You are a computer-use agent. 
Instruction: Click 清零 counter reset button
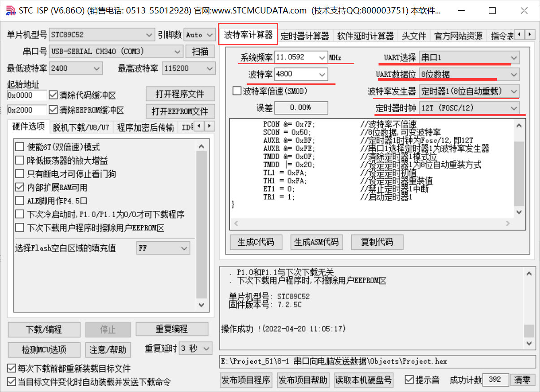(x=523, y=380)
